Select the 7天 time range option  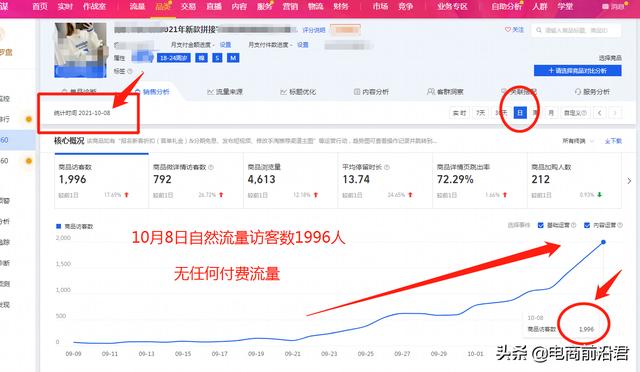(481, 113)
